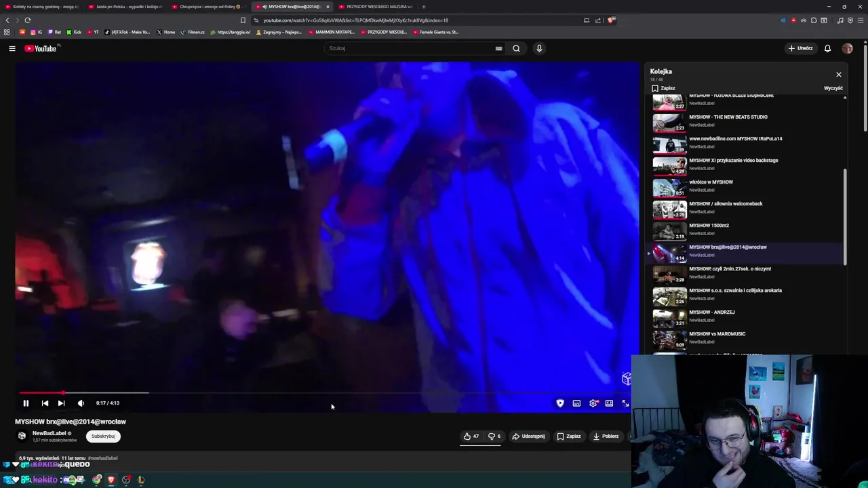Select MYSHOW - ANDRZEJ in the queue

click(746, 317)
